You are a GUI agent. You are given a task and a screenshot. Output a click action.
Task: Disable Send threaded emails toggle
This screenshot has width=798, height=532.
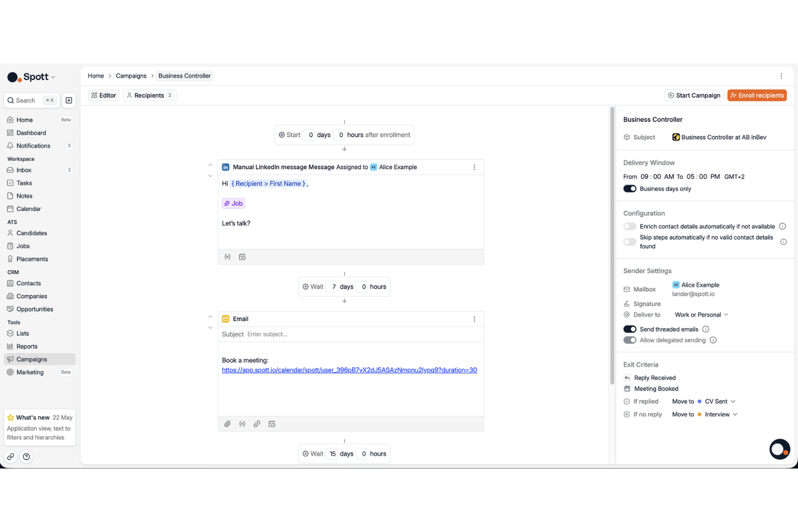[630, 329]
